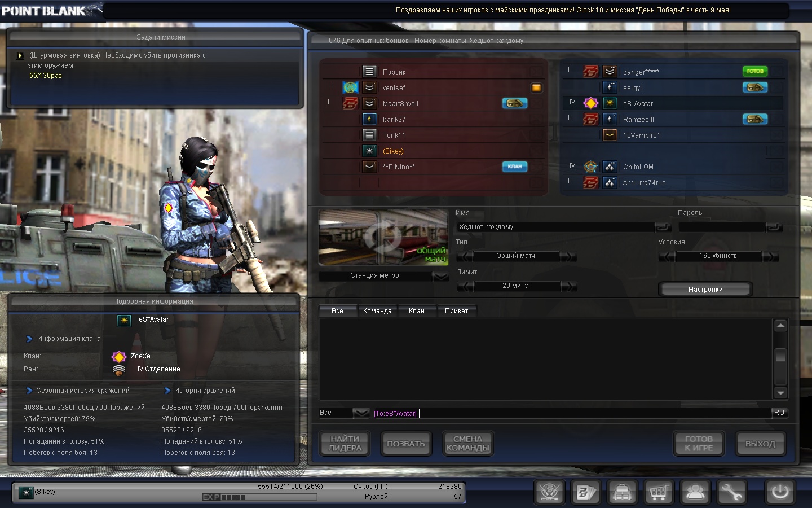The height and width of the screenshot is (508, 812).
Task: Click barik27's blue rank icon
Action: tap(369, 119)
